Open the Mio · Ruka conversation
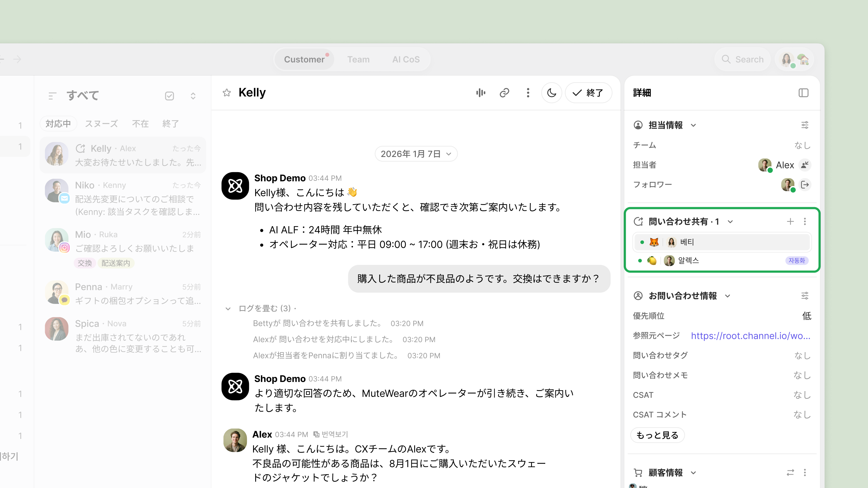Screen dimensions: 868x488 click(x=123, y=248)
